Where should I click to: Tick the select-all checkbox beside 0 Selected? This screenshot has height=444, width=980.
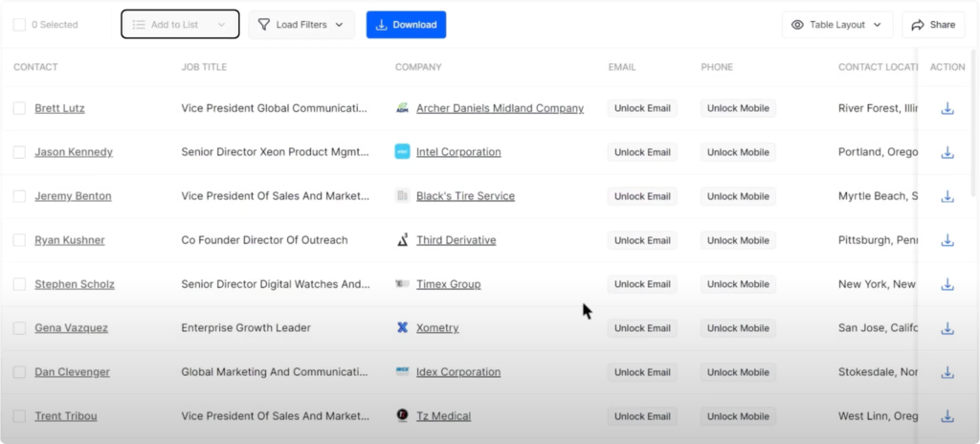19,25
